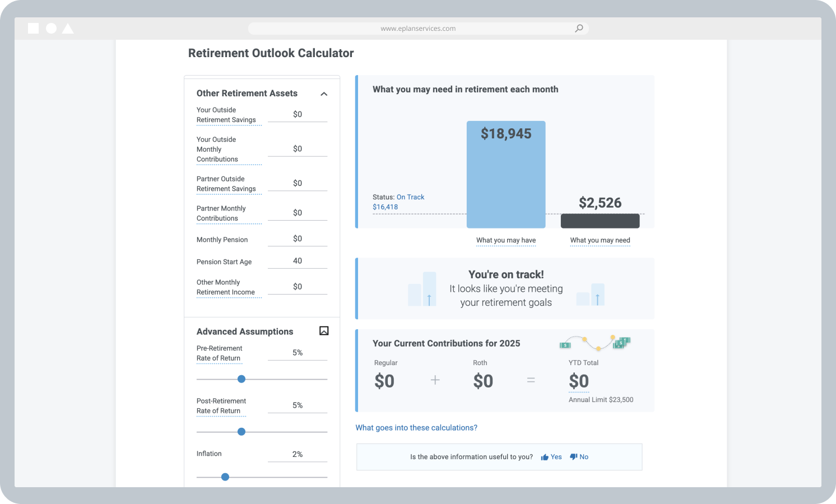Click the On Track status link
836x504 pixels.
pyautogui.click(x=410, y=197)
